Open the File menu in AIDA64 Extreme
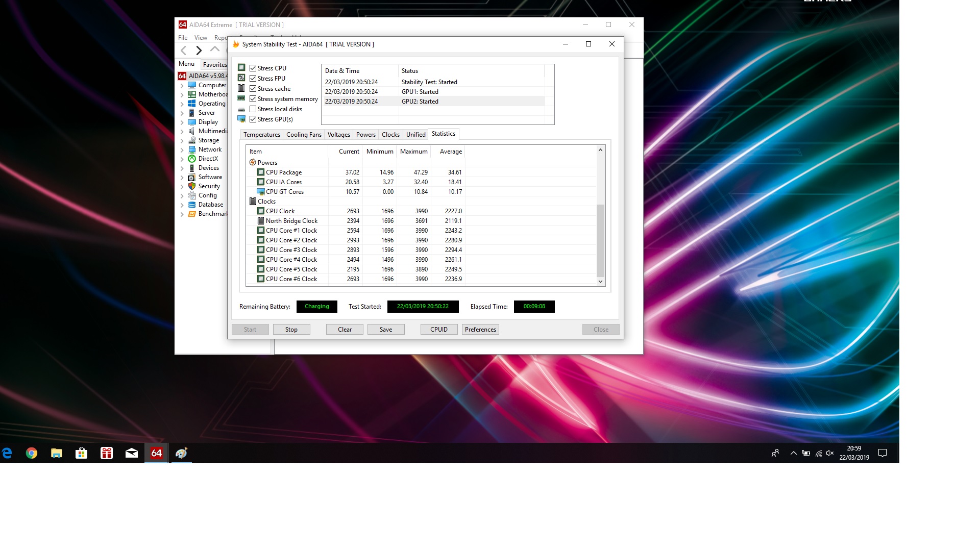Screen dimensions: 980x551 [183, 38]
